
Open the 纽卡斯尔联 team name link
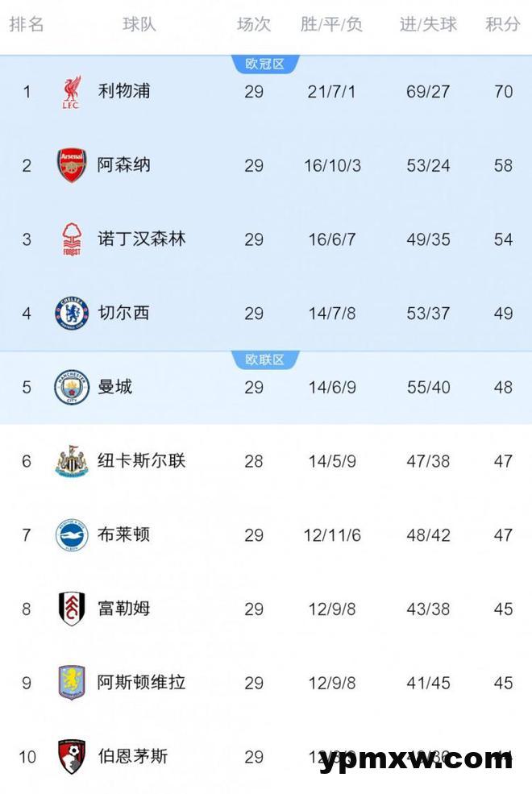point(142,460)
